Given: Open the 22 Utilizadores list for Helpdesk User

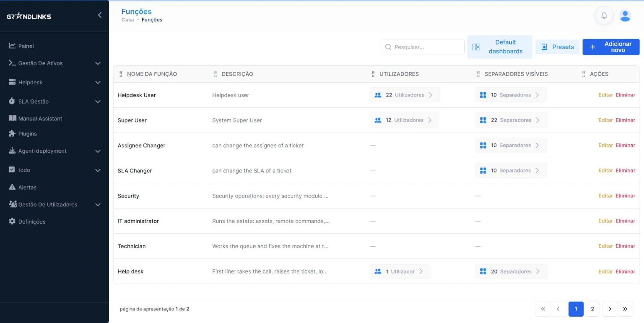Looking at the screenshot, I should 405,95.
